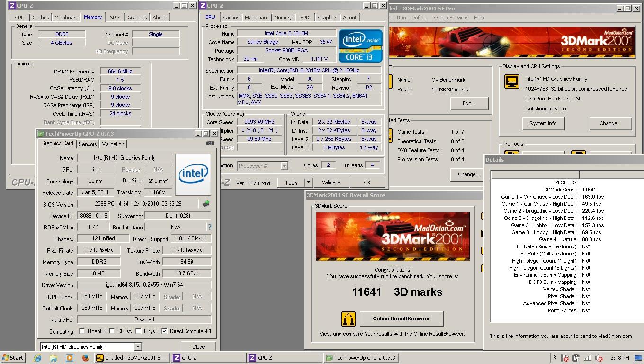Click the BIOS save chip icon in GPU-Z
Screen dimensions: 644x364
pos(206,204)
